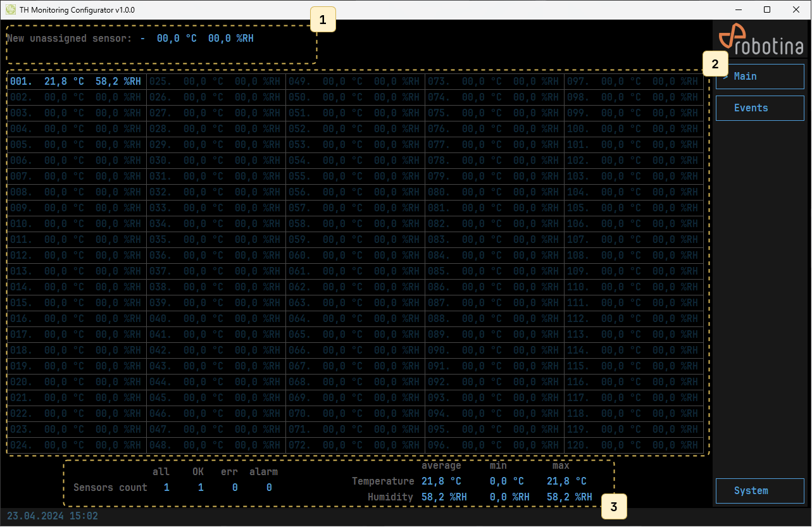Open the Events page
The height and width of the screenshot is (527, 812).
click(x=759, y=108)
